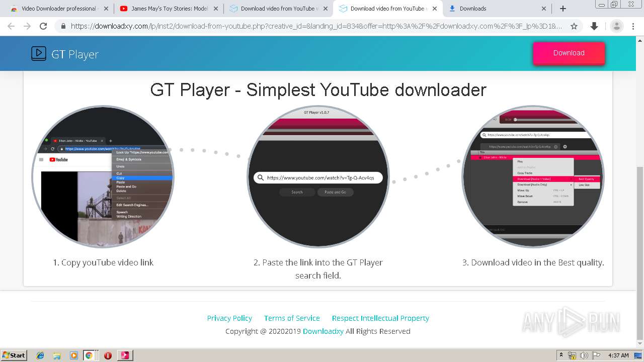Open media player from taskbar
This screenshot has width=644, height=362.
click(73, 355)
